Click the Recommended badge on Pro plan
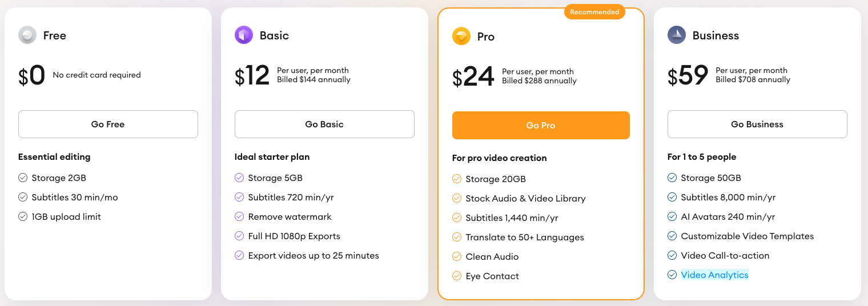The image size is (868, 306). coord(594,12)
